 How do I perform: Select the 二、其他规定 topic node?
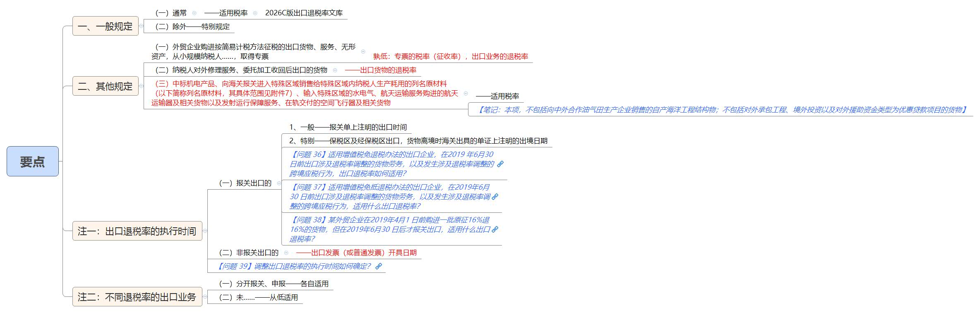106,86
